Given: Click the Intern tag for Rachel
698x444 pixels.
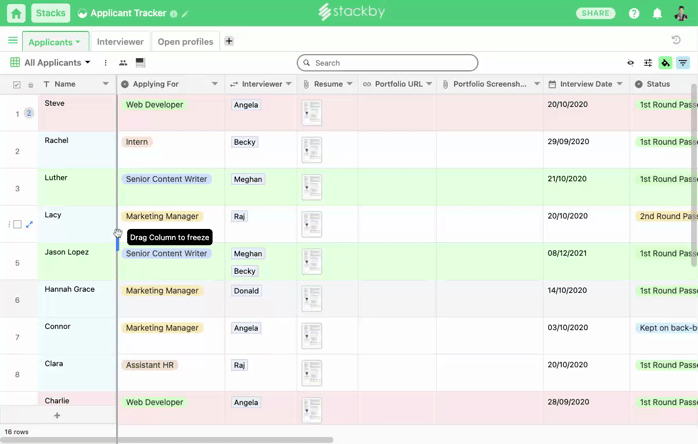Looking at the screenshot, I should [x=137, y=142].
